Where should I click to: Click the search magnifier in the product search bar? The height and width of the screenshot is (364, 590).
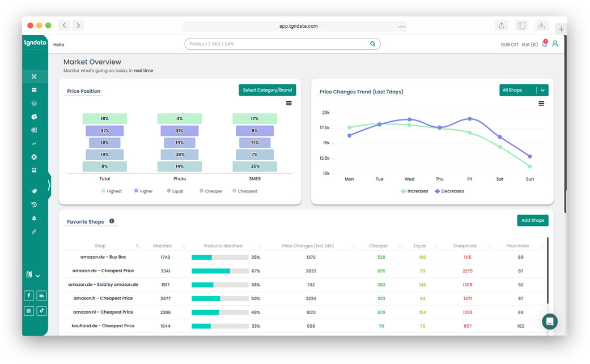(372, 44)
